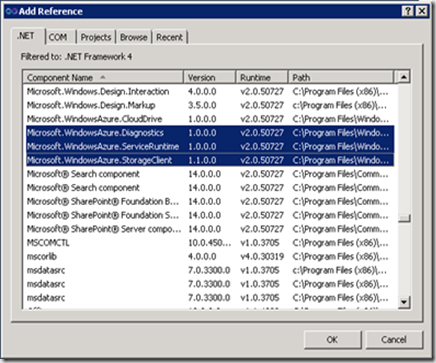Switch to the Recent tab
This screenshot has height=363, width=436.
pyautogui.click(x=170, y=37)
